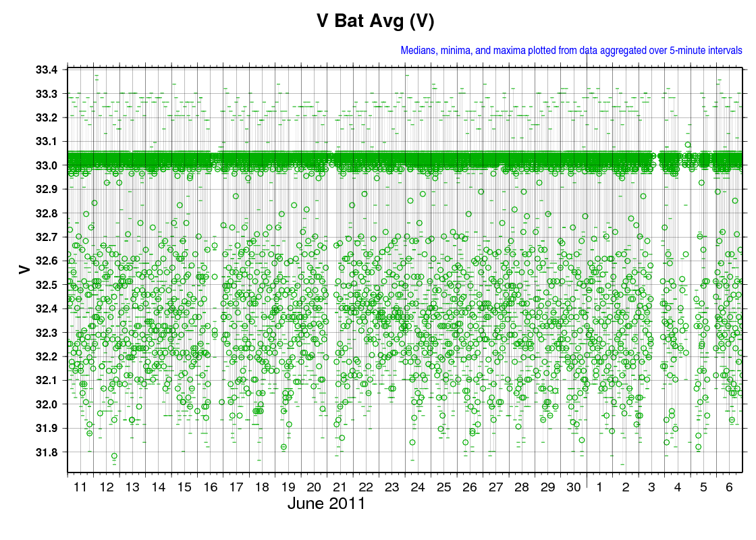
Task: Click the y-axis value 32.8
Action: [x=47, y=213]
